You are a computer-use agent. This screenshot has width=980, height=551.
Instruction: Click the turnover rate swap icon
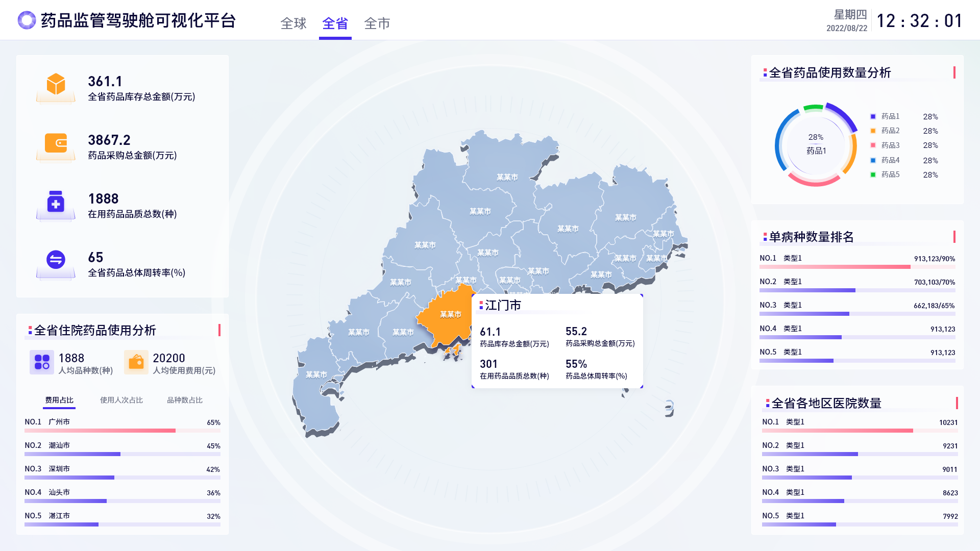pyautogui.click(x=56, y=260)
